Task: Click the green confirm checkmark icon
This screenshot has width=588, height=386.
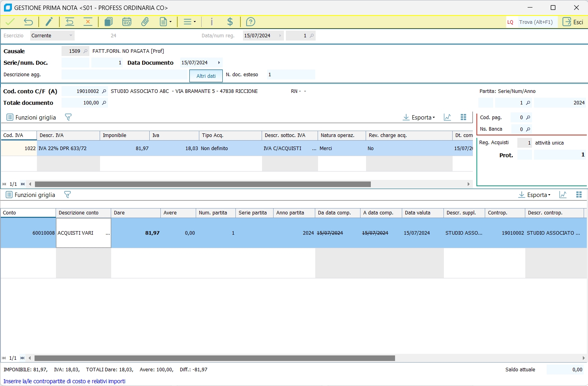Action: (10, 22)
